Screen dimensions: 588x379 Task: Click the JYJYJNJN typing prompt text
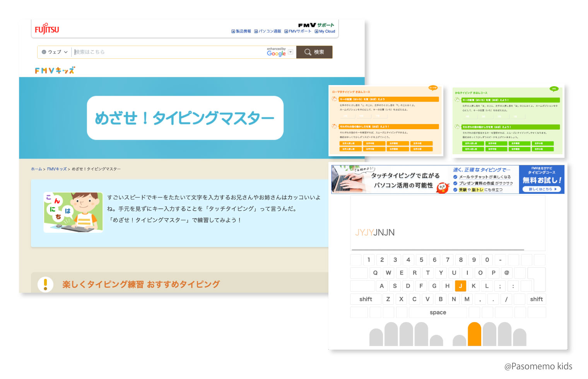pyautogui.click(x=375, y=232)
